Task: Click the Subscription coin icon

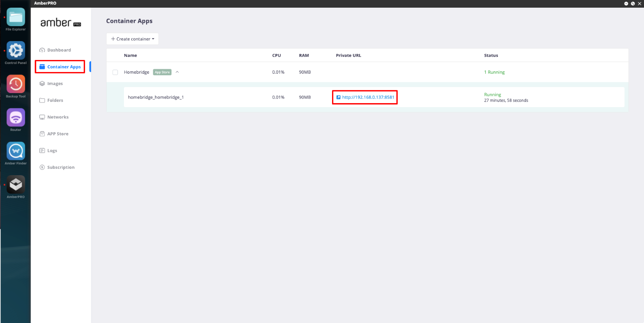Action: point(42,167)
